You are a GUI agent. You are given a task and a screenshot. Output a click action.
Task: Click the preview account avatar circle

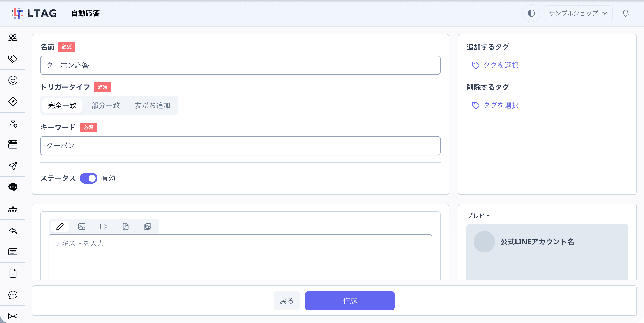[484, 241]
